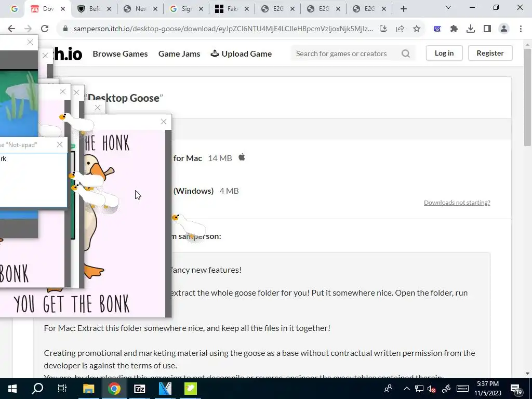Image resolution: width=532 pixels, height=399 pixels.
Task: Click the Register button
Action: [x=490, y=53]
